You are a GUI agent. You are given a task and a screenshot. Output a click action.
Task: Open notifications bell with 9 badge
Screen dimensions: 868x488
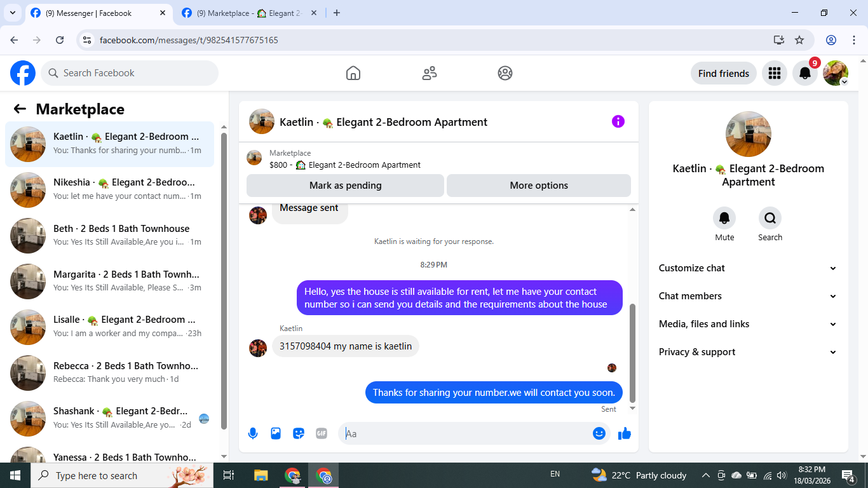tap(805, 73)
